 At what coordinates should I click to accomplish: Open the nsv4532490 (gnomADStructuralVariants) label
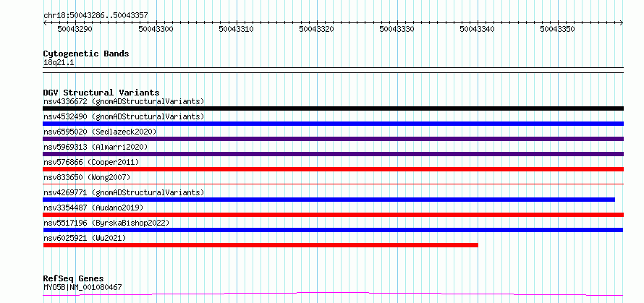[124, 116]
